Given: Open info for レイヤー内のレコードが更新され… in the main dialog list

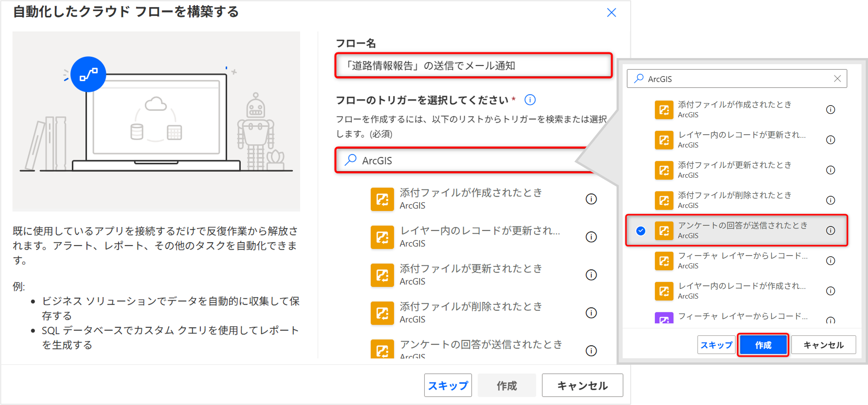Looking at the screenshot, I should click(591, 237).
